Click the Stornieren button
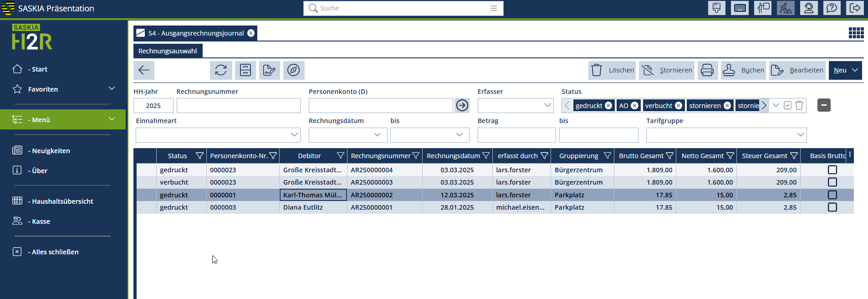 point(667,70)
